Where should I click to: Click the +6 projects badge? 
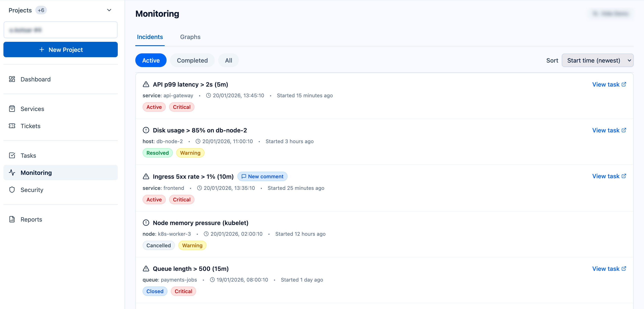point(41,10)
